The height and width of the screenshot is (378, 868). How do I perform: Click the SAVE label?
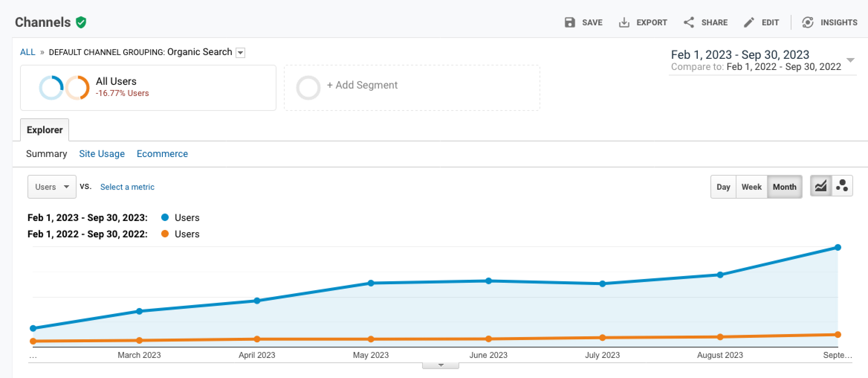592,22
